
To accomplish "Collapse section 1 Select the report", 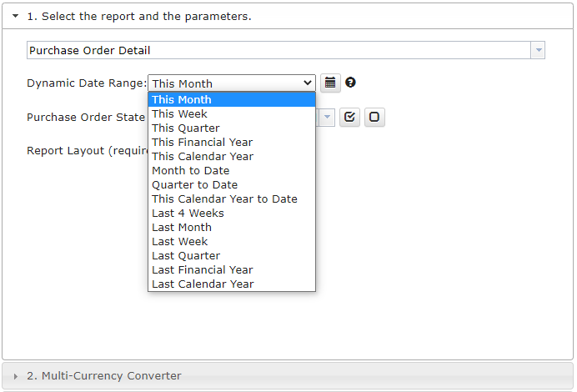I will coord(16,16).
